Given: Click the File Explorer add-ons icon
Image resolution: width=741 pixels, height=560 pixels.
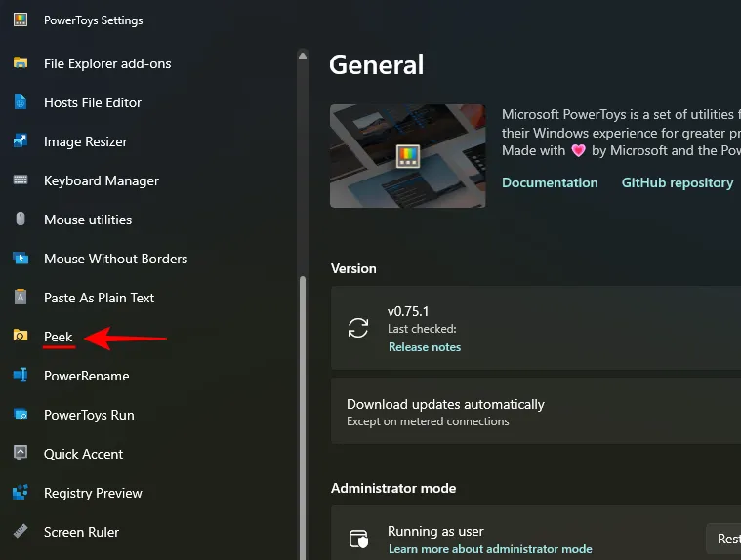Looking at the screenshot, I should [21, 62].
